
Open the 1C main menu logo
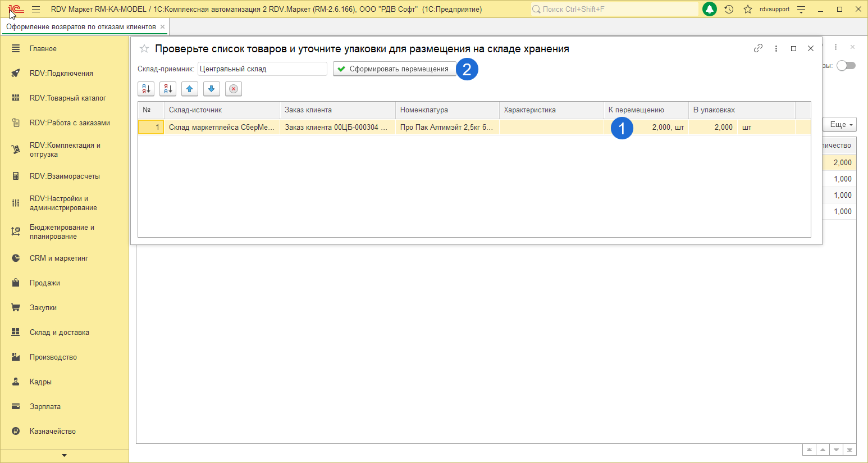tap(16, 9)
